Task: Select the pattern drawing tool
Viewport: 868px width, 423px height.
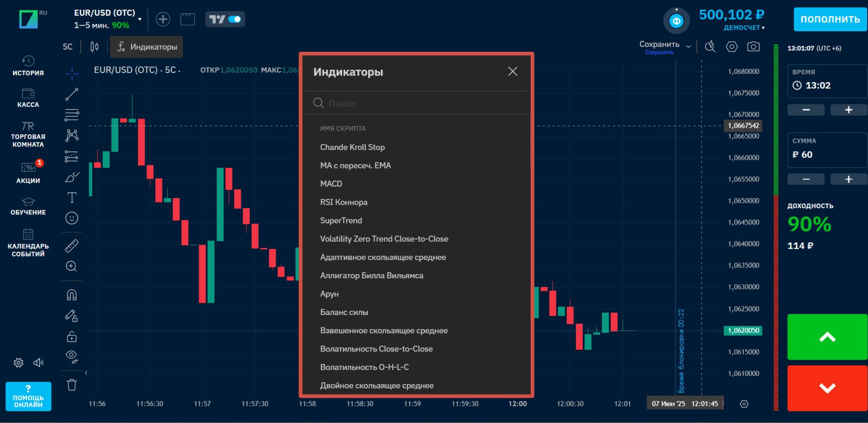Action: 72,135
